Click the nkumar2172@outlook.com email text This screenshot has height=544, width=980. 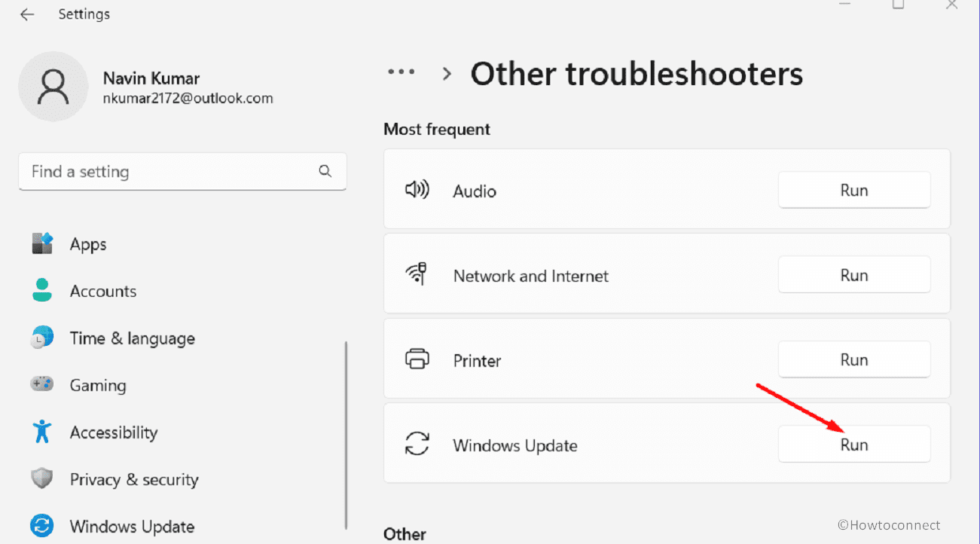[188, 98]
